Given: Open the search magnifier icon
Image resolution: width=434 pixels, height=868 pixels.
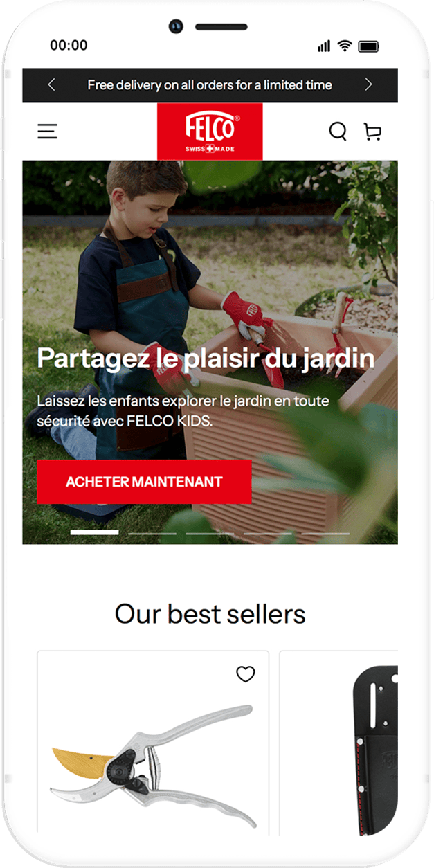Looking at the screenshot, I should coord(337,131).
